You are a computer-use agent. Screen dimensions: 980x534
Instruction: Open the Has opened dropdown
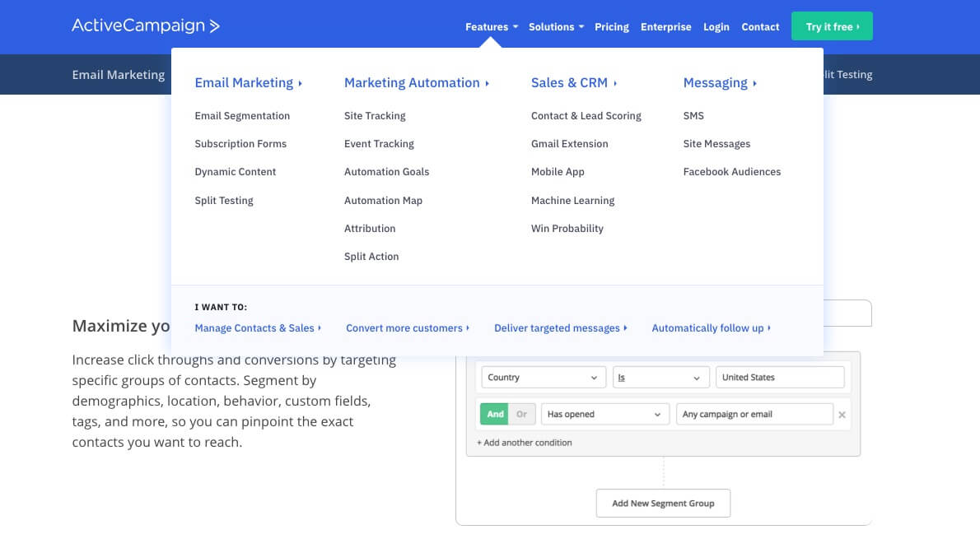tap(605, 414)
